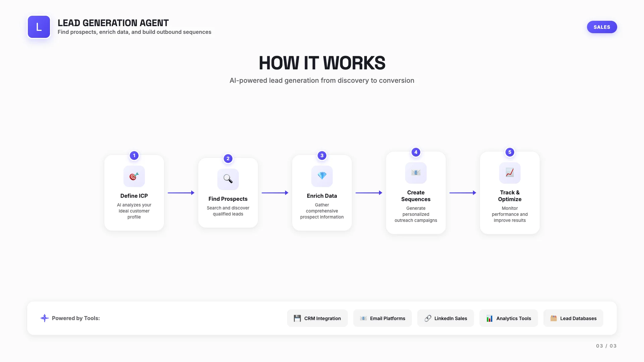This screenshot has width=644, height=362.
Task: Click the diamond icon in Enrich Data
Action: pyautogui.click(x=322, y=176)
